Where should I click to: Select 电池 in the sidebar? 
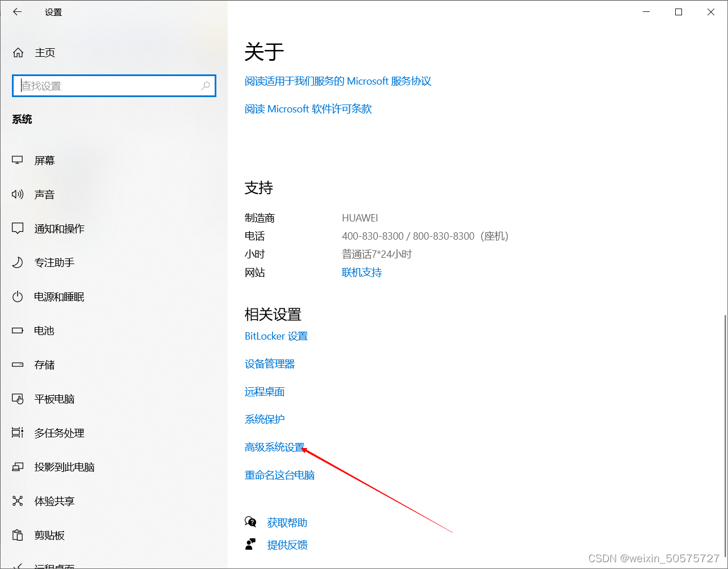[44, 330]
